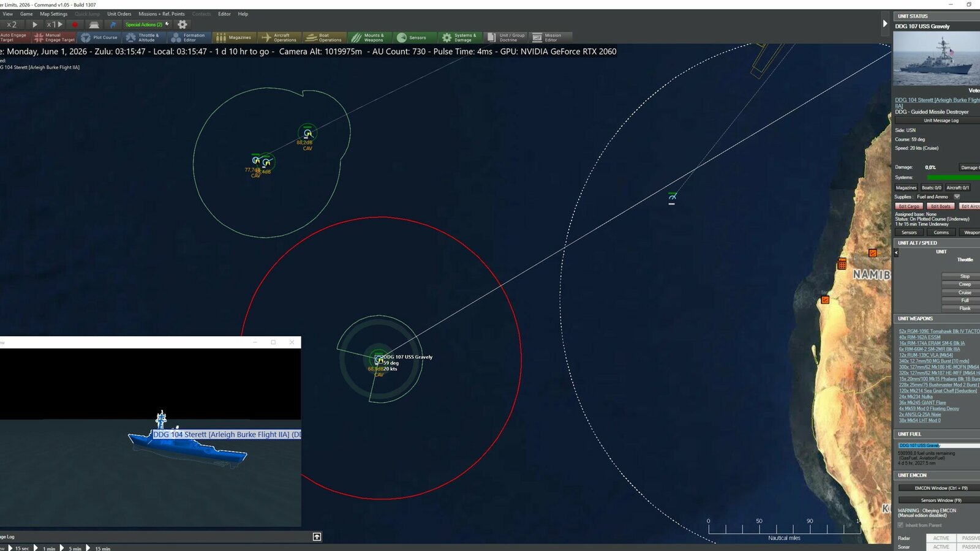Open Boat Operations
Viewport: 980px width, 551px height.
click(324, 37)
